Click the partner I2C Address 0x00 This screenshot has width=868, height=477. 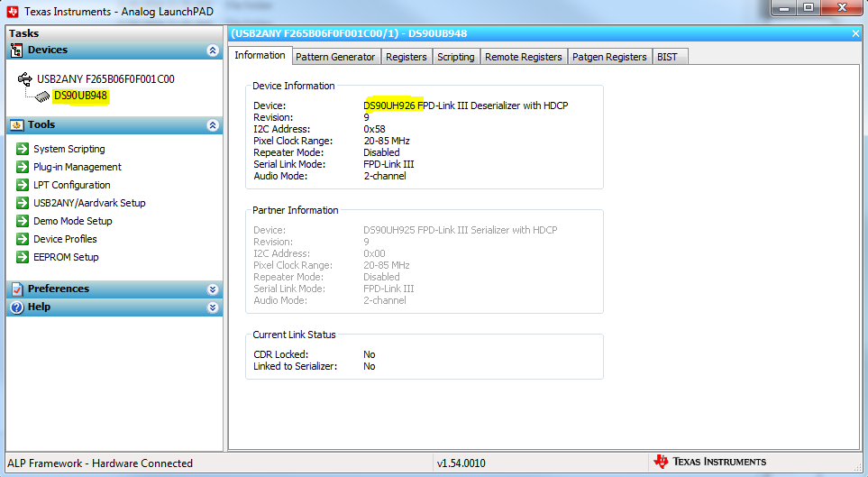pyautogui.click(x=374, y=253)
